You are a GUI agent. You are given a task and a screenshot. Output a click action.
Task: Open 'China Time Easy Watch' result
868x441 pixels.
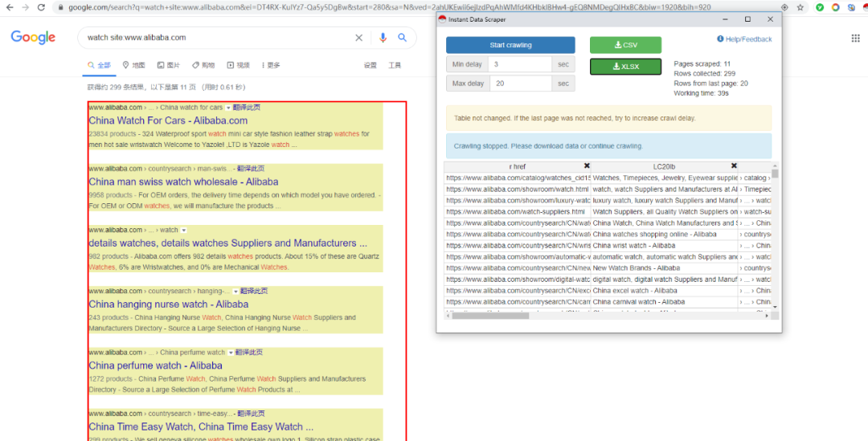click(x=200, y=427)
